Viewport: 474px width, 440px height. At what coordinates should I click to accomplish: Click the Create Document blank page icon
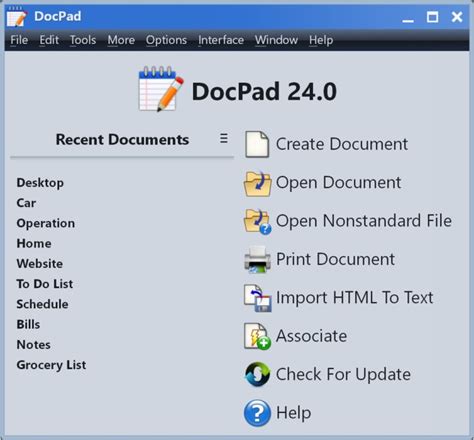point(257,144)
